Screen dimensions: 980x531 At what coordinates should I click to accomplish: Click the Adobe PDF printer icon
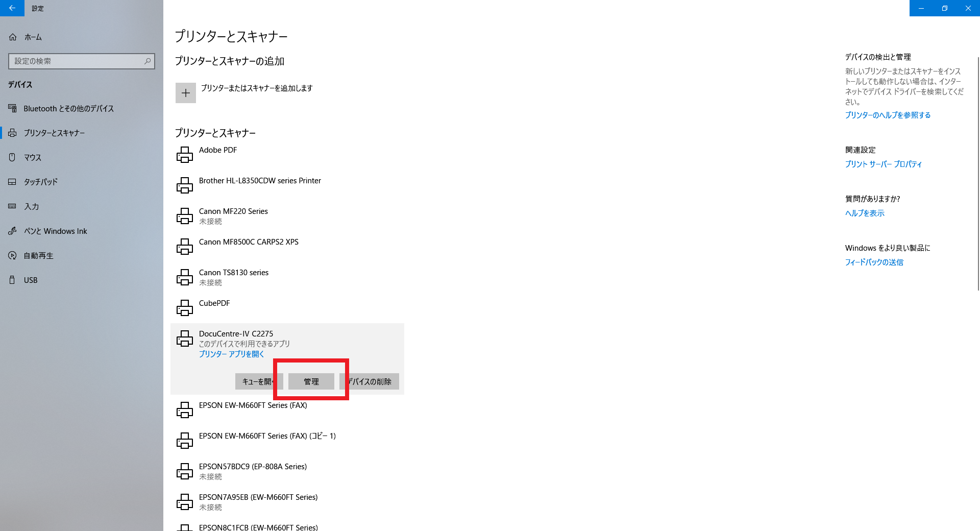click(185, 155)
